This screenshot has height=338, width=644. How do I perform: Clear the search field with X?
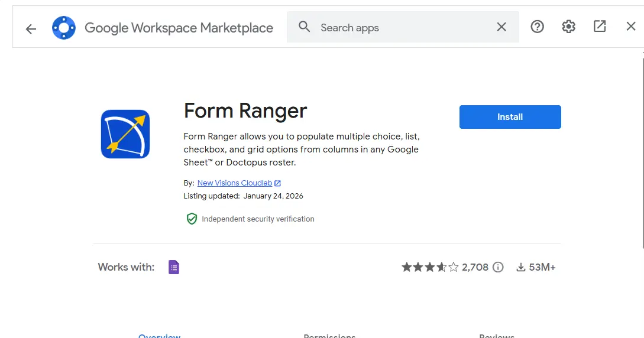501,27
